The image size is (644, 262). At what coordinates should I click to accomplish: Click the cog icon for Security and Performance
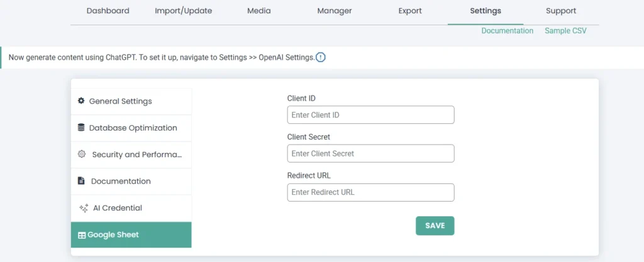(x=81, y=155)
